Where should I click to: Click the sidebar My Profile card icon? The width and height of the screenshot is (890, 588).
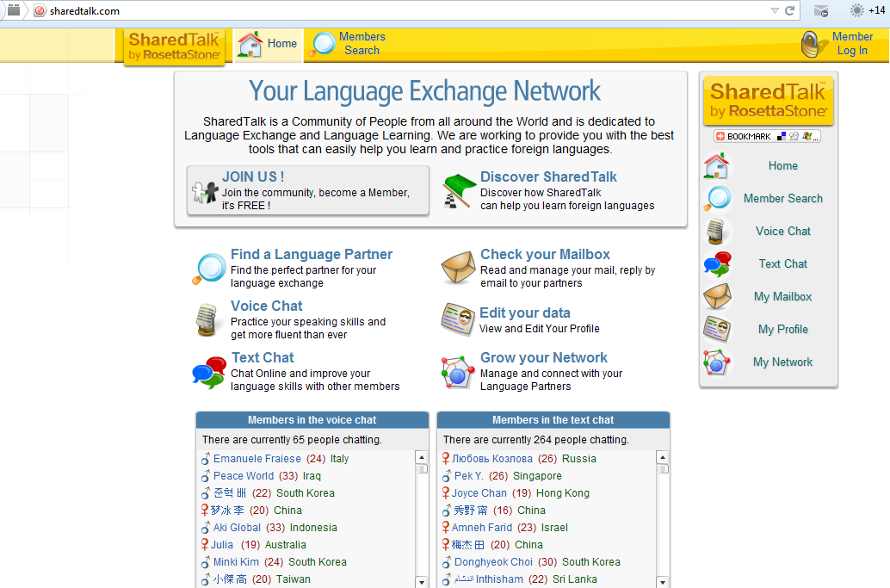pyautogui.click(x=717, y=329)
